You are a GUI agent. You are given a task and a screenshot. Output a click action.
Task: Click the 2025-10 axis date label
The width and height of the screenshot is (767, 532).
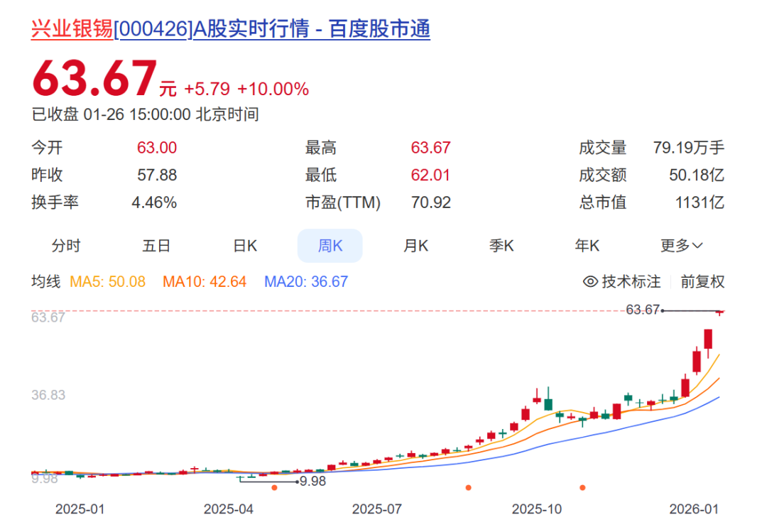pyautogui.click(x=537, y=509)
